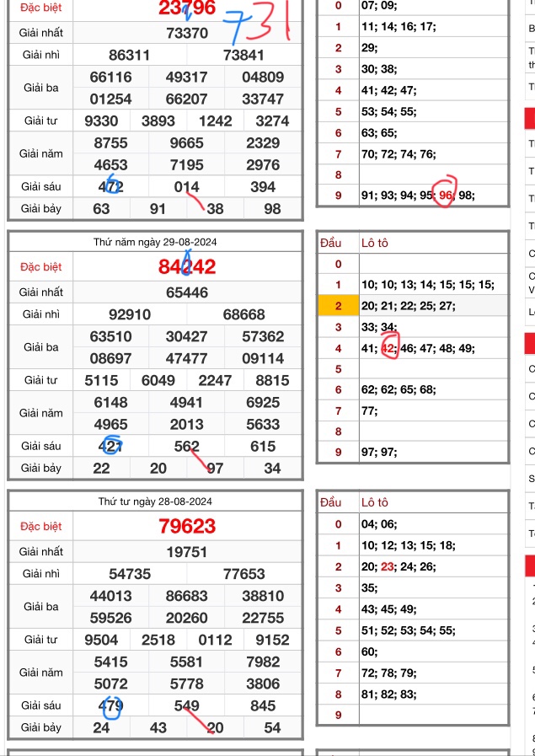Click fifth prize number 4941
The height and width of the screenshot is (756, 535).
pyautogui.click(x=186, y=403)
